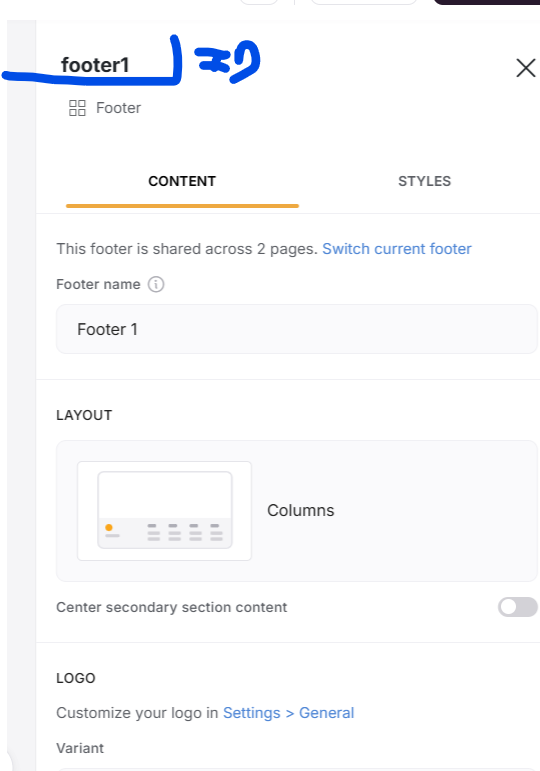
Task: Close the footer1 settings panel
Action: [526, 68]
